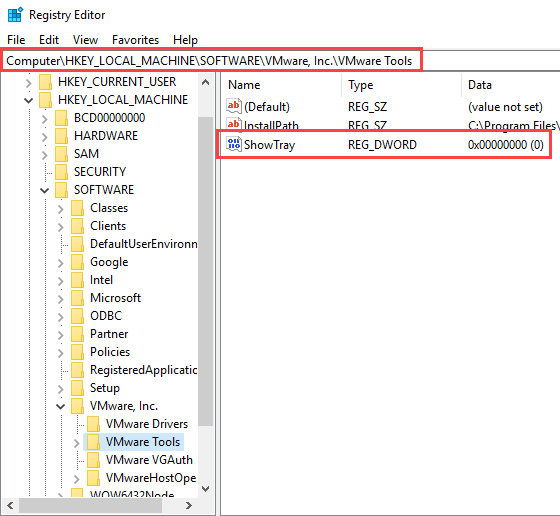Click the DefaultUserEnvironment folder icon
The image size is (560, 516).
(78, 244)
